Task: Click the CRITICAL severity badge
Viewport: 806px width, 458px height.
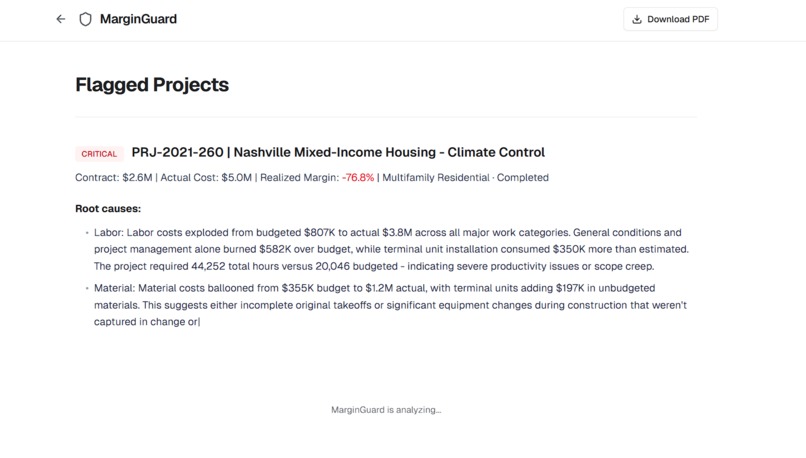Action: [x=99, y=154]
